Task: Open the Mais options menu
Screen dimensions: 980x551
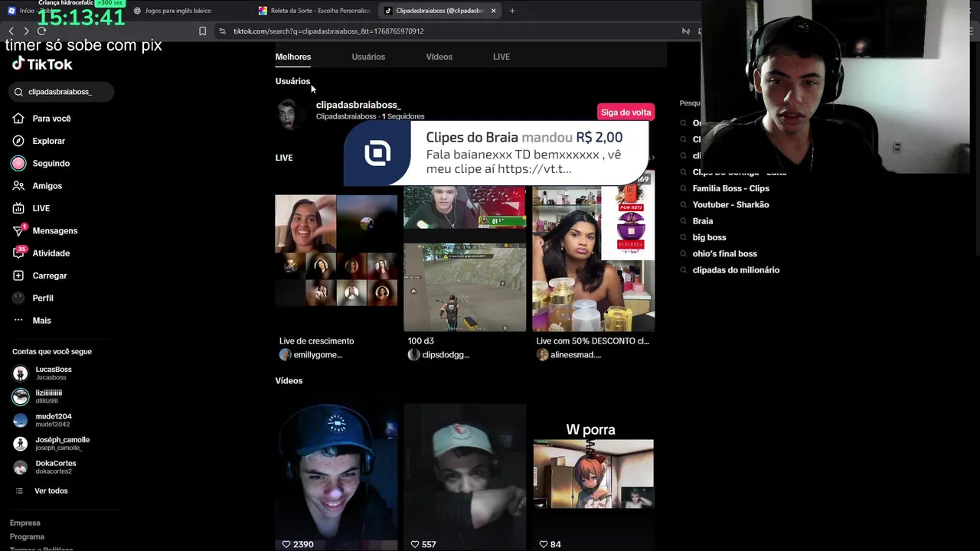Action: pyautogui.click(x=41, y=321)
